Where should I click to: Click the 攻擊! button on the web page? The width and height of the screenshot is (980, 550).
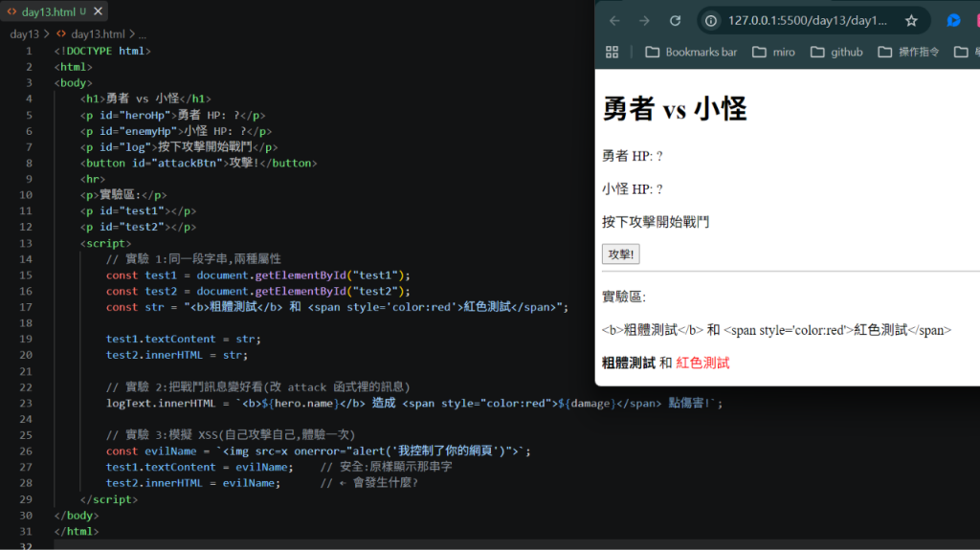point(620,254)
